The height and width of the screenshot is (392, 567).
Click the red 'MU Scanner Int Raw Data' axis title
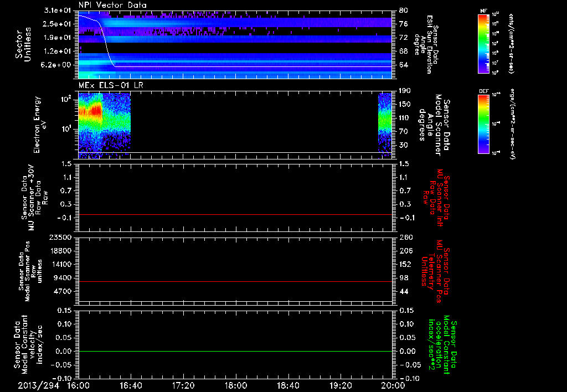click(436, 198)
